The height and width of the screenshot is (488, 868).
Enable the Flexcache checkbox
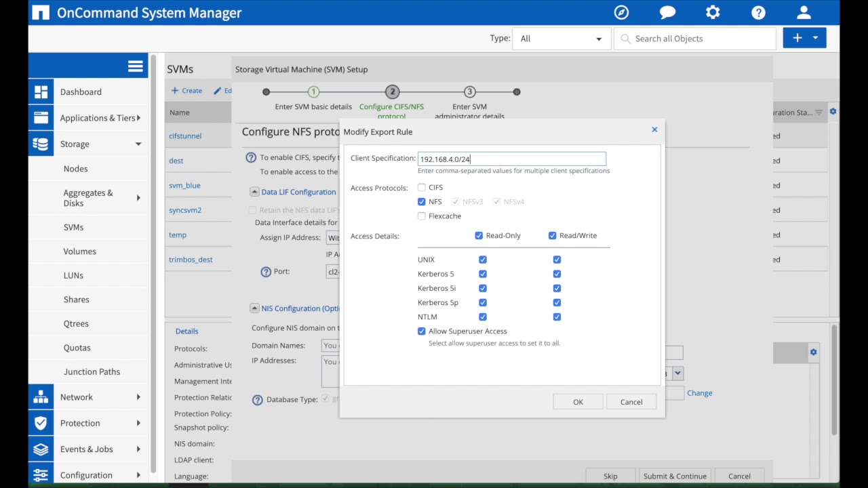pos(422,216)
